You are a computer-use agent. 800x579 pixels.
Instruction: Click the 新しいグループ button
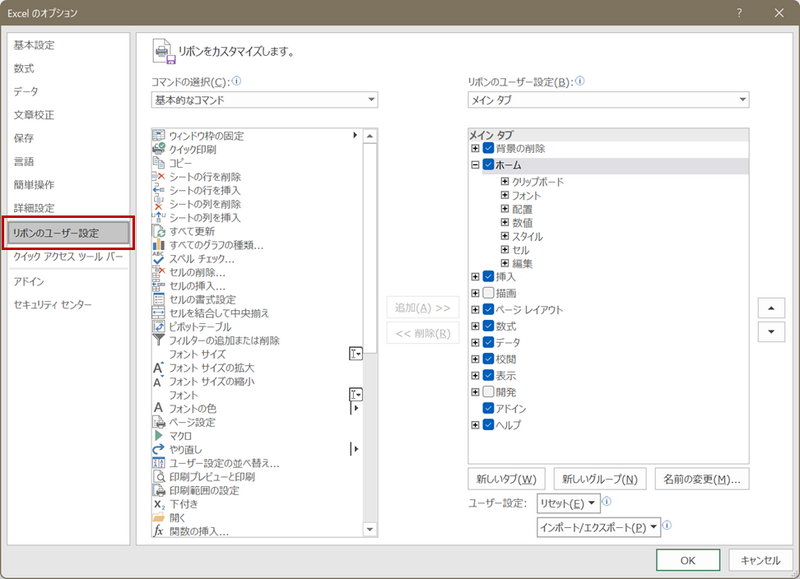tap(600, 479)
